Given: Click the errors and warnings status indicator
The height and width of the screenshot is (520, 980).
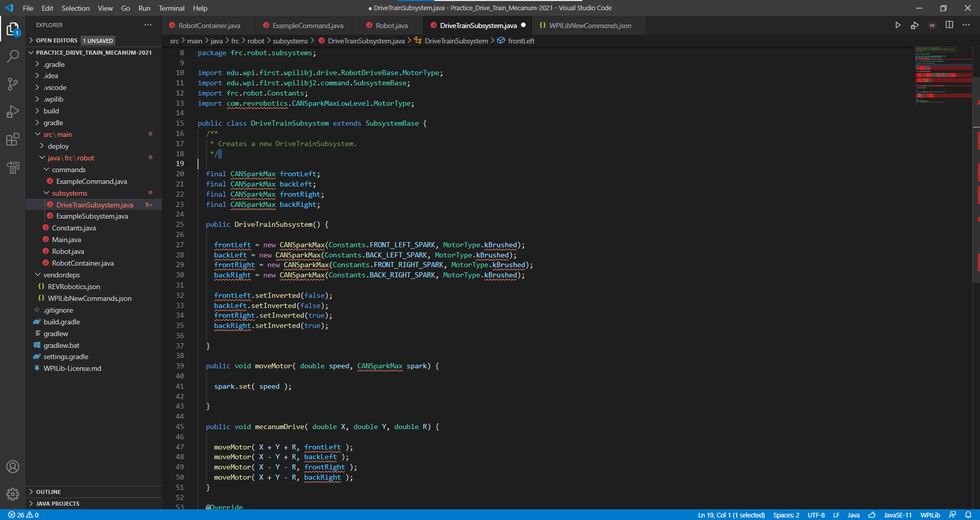Looking at the screenshot, I should tap(23, 515).
